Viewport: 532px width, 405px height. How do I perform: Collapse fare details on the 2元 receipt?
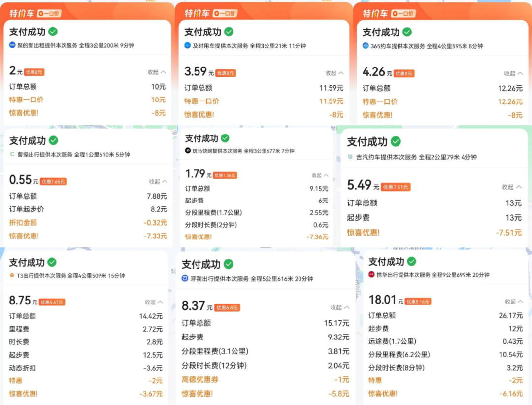click(157, 72)
